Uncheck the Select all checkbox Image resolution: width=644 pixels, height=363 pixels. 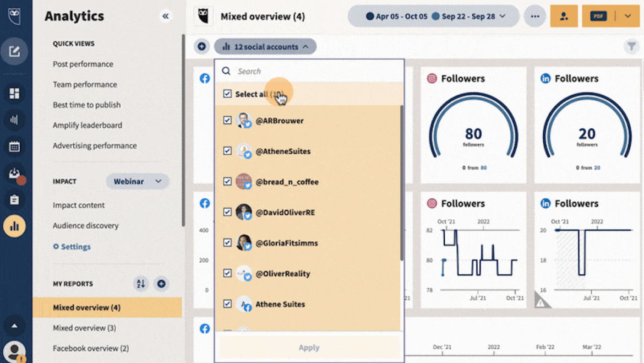[x=227, y=94]
